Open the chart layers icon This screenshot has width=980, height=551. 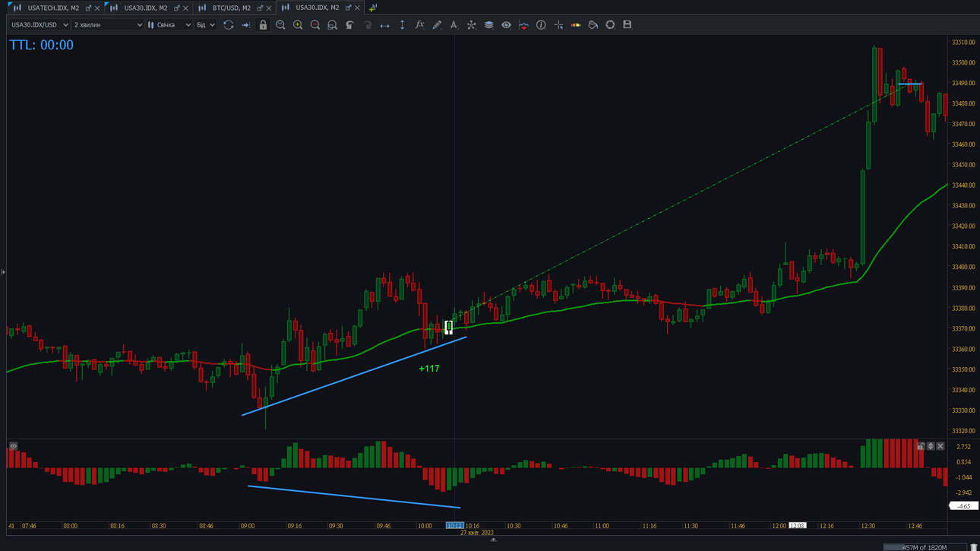tap(488, 25)
